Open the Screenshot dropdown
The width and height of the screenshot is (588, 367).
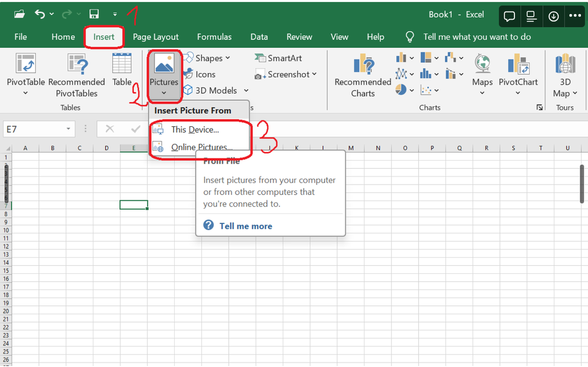(x=314, y=75)
